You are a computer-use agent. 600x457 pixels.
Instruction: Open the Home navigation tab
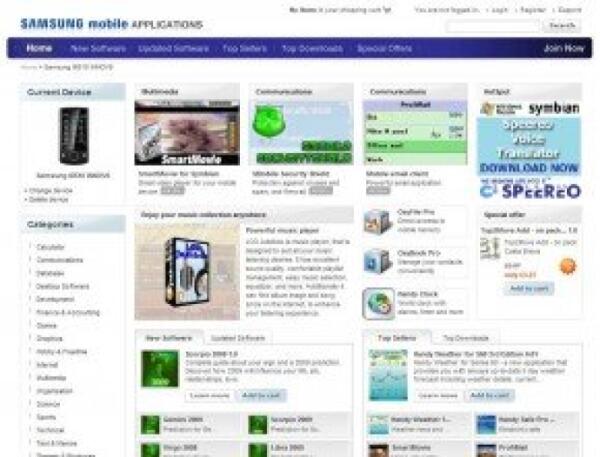pos(40,48)
